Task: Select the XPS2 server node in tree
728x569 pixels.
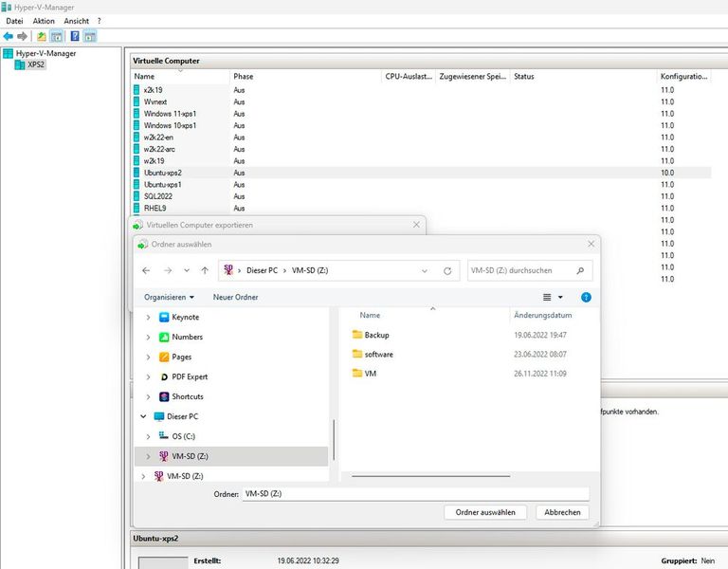Action: click(36, 64)
